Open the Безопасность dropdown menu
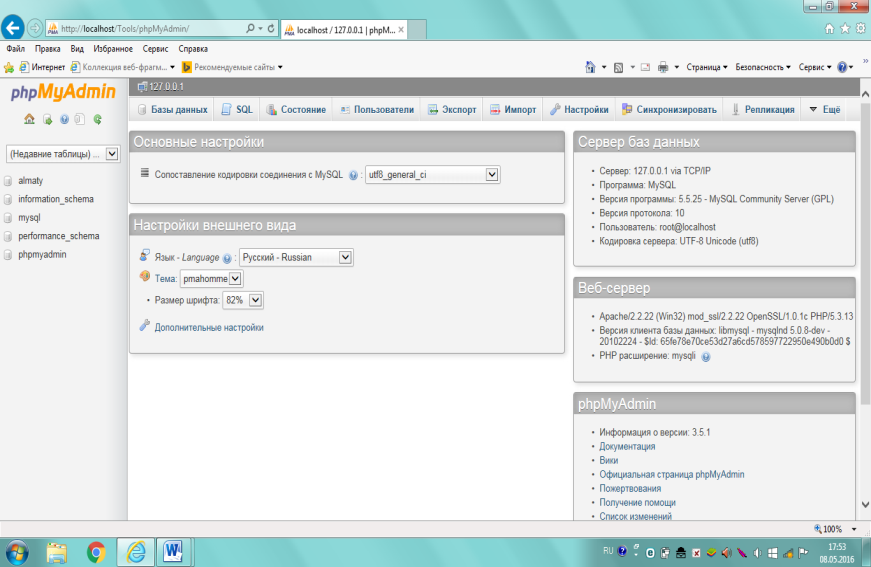The height and width of the screenshot is (567, 871). (763, 67)
